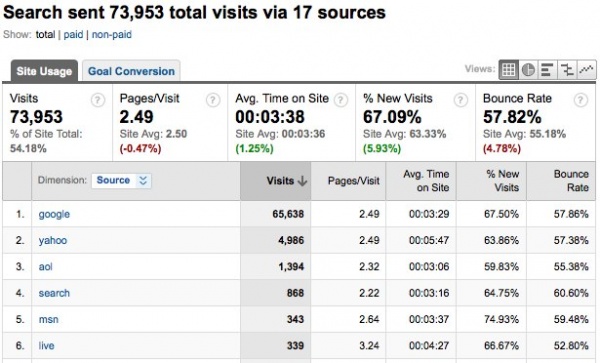Click summary Bounce Rate 57.82%
The width and height of the screenshot is (600, 363).
coord(512,117)
